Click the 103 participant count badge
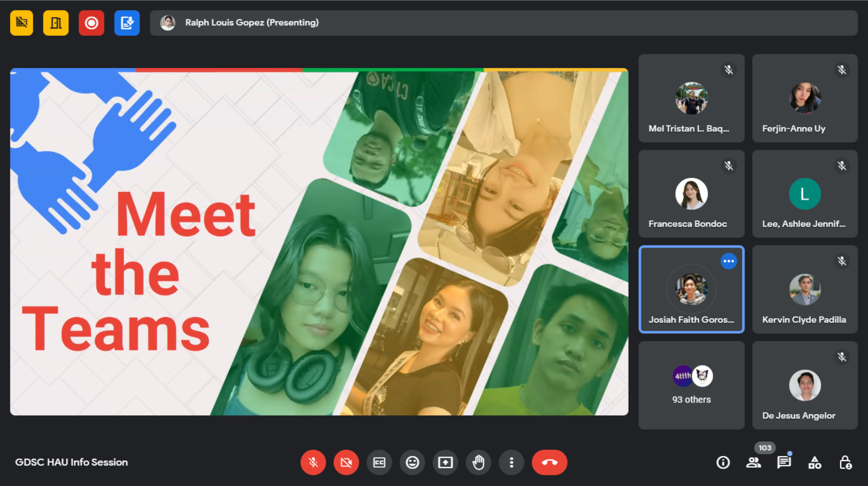Screen dimensions: 868x486 pyautogui.click(x=765, y=448)
